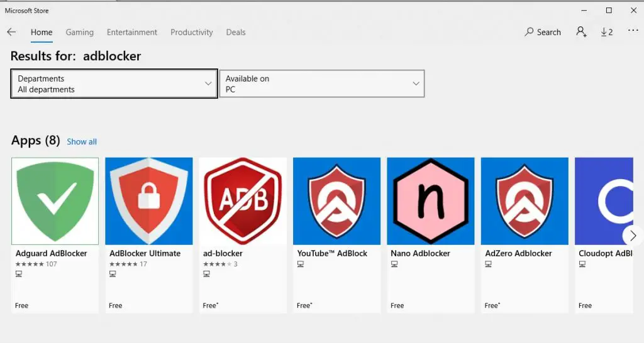
Task: Click the Free price under Adguard AdBlocker
Action: pos(22,306)
